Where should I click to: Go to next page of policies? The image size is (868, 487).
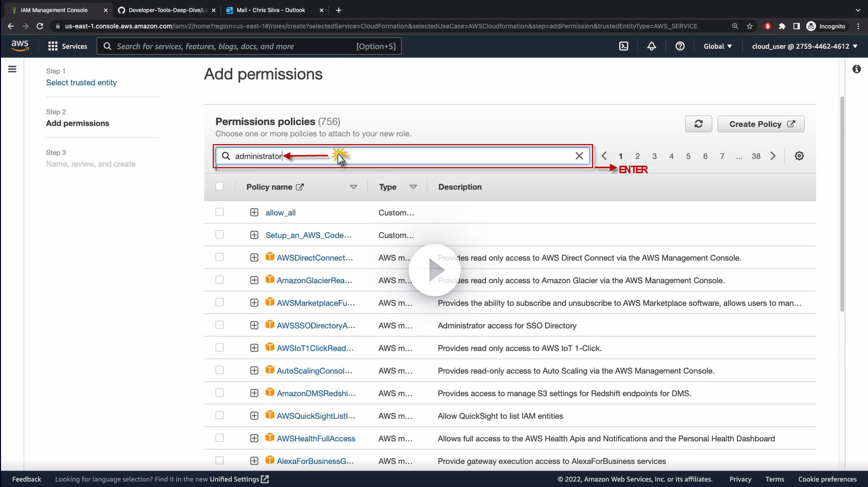pyautogui.click(x=773, y=156)
